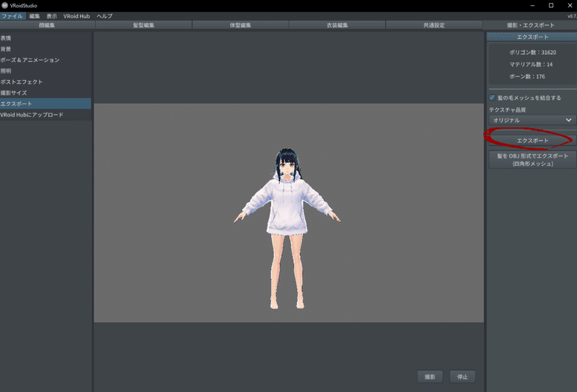The height and width of the screenshot is (392, 577).
Task: Select エクスポート in the left sidebar
Action: pos(45,104)
